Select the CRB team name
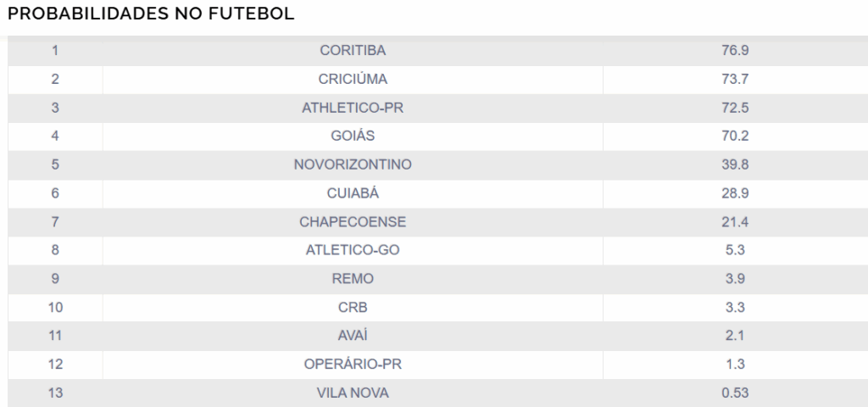 (353, 307)
